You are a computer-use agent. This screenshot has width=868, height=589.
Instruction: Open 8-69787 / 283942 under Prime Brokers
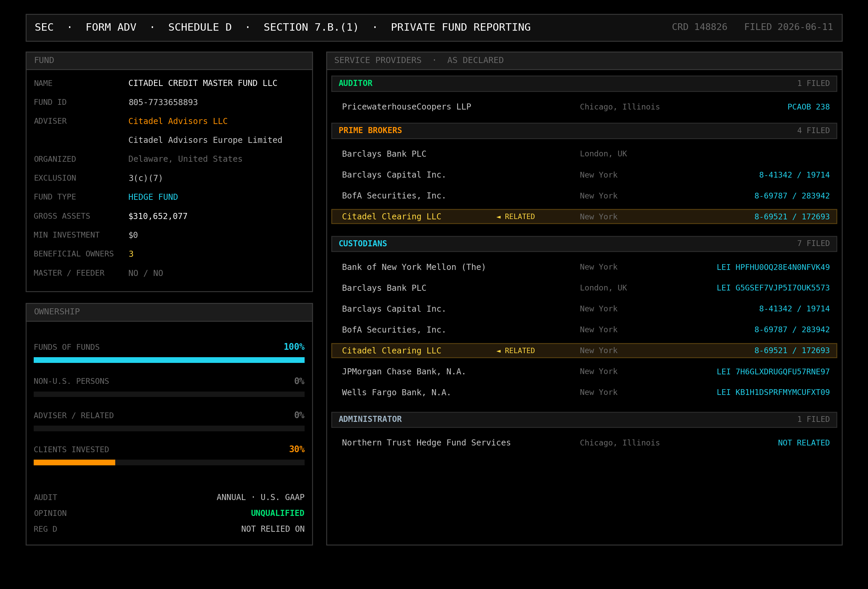point(792,196)
